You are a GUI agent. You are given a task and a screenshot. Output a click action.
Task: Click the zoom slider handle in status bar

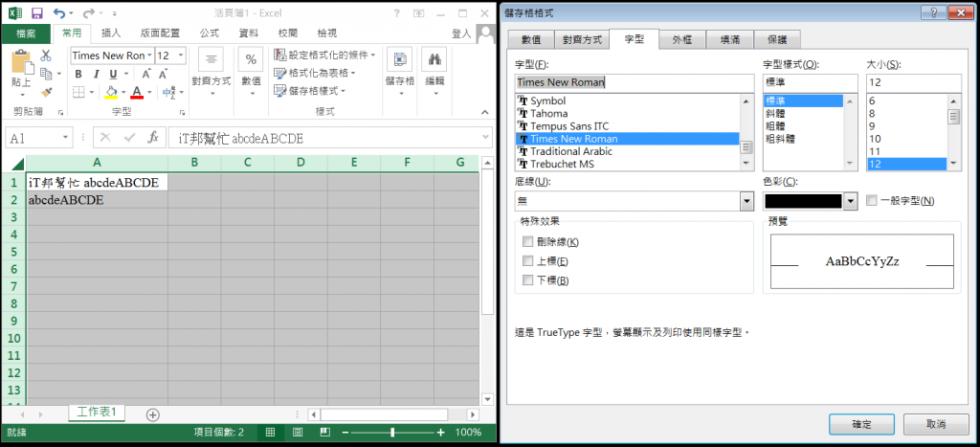click(x=392, y=432)
